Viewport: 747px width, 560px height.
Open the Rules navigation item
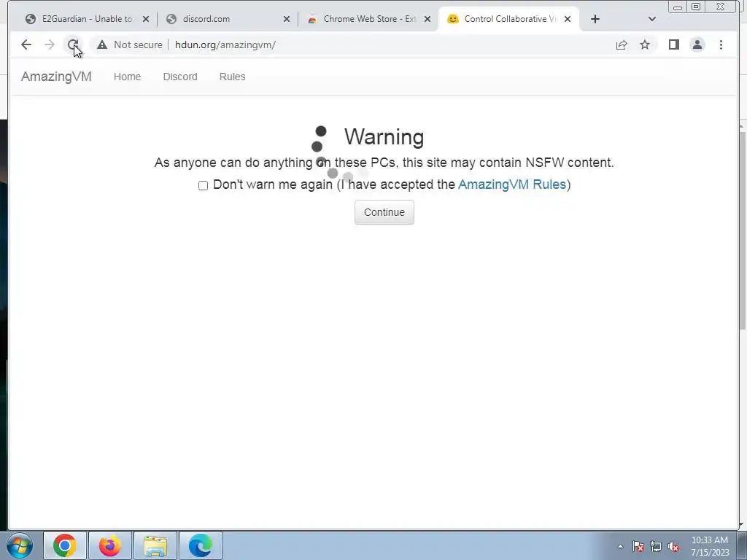[233, 77]
